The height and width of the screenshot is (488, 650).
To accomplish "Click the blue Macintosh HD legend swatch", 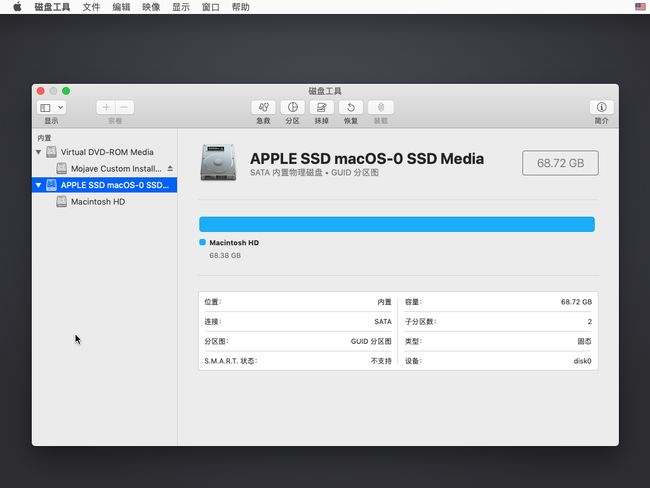I will pyautogui.click(x=202, y=242).
